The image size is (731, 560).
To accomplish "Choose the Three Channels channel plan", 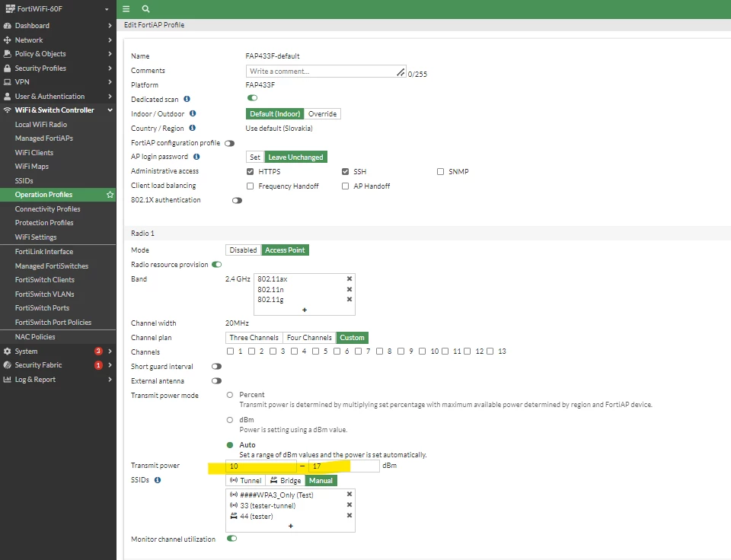I will (x=254, y=337).
